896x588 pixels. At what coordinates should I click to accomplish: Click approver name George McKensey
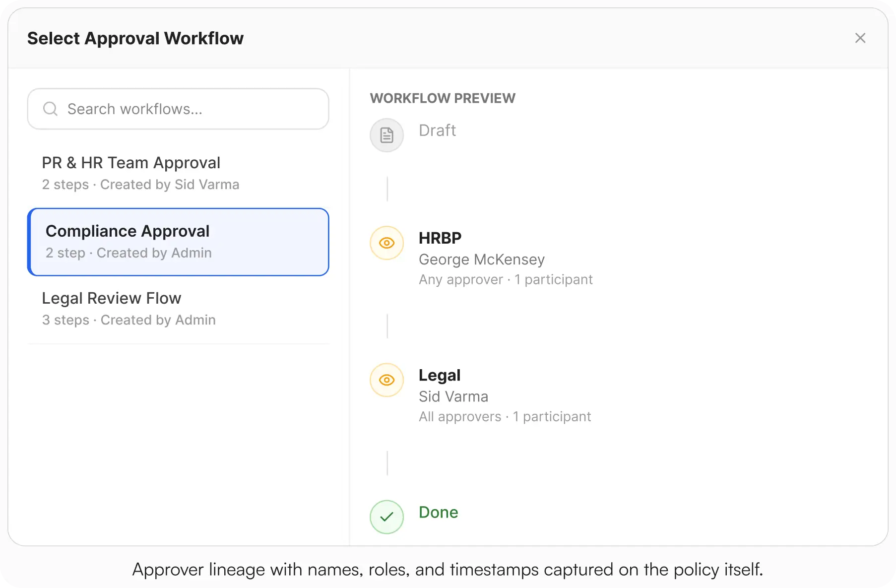482,260
